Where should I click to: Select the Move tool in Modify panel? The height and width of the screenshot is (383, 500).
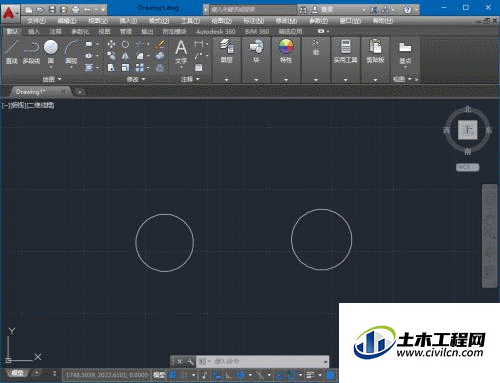pos(111,44)
